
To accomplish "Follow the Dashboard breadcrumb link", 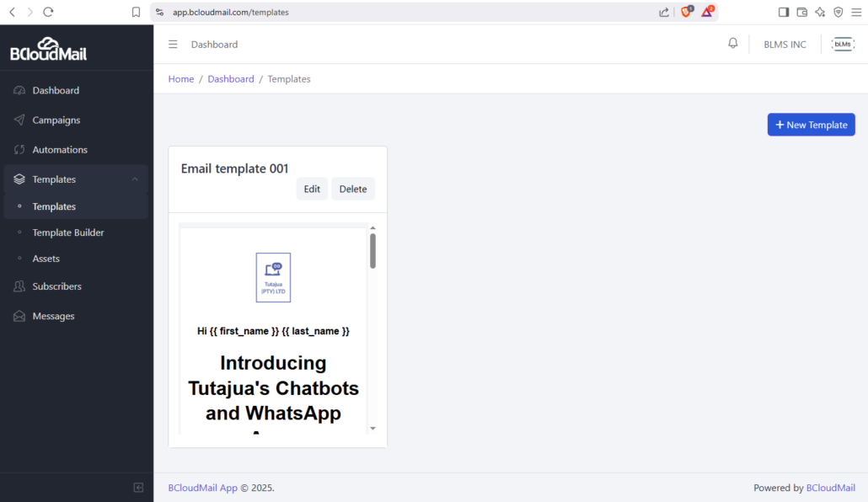I will [x=231, y=79].
